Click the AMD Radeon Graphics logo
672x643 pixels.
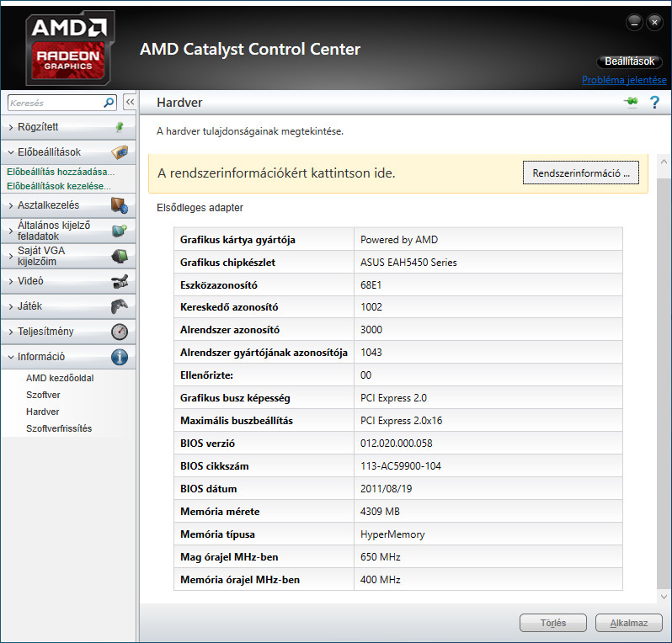(x=70, y=48)
